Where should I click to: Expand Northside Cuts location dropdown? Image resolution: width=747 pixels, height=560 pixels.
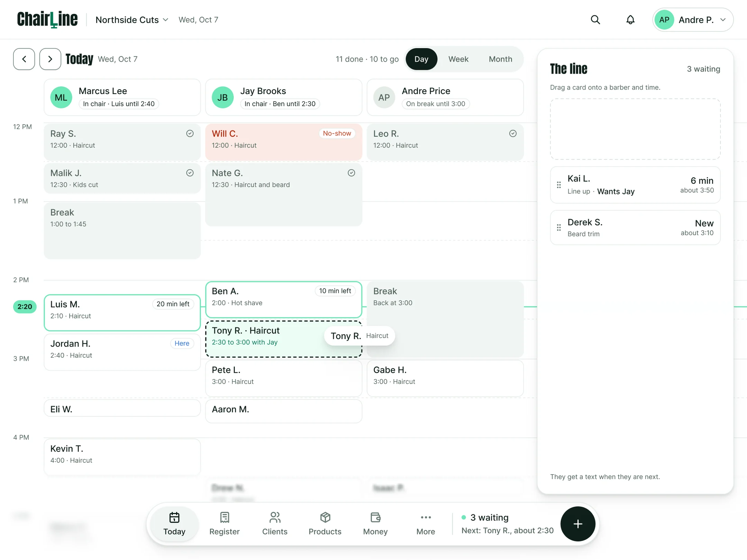(x=132, y=20)
